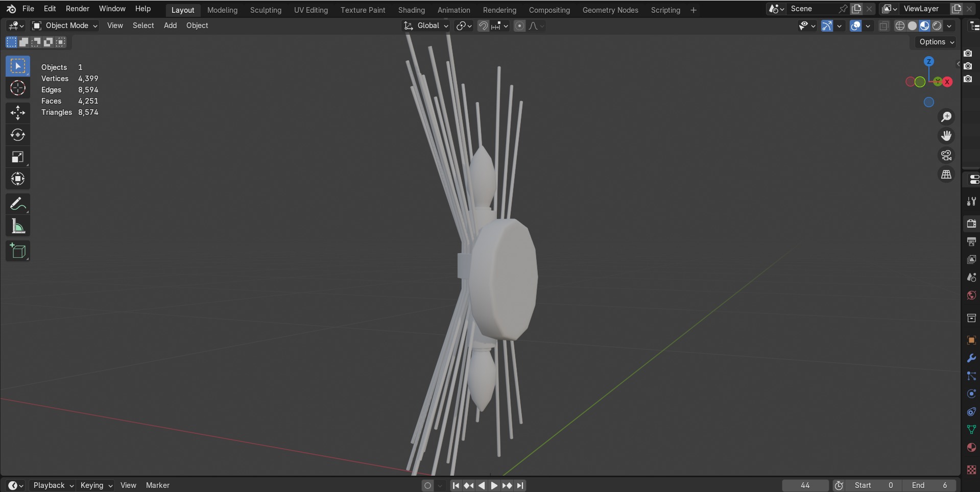Viewport: 980px width, 492px height.
Task: Toggle viewport gizmos display
Action: pos(827,26)
